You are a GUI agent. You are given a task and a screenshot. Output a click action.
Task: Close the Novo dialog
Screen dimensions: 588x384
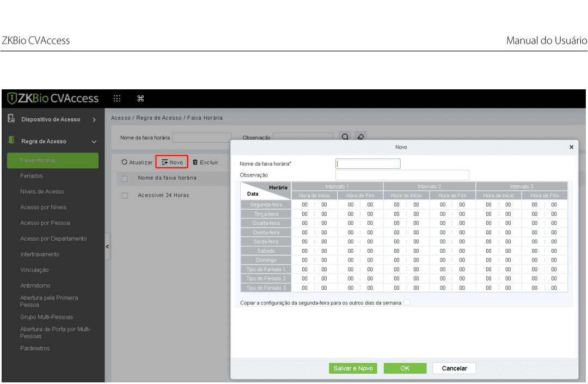pyautogui.click(x=572, y=147)
